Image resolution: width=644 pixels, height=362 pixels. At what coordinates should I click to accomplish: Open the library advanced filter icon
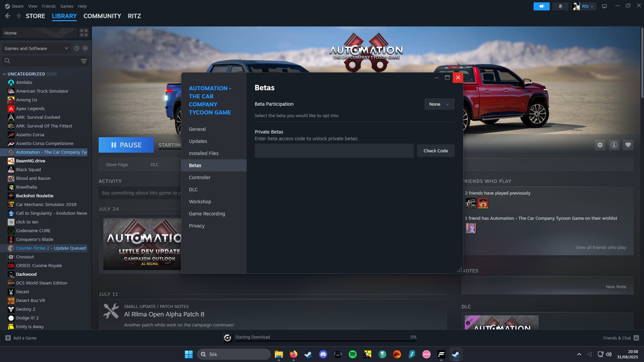click(x=84, y=61)
